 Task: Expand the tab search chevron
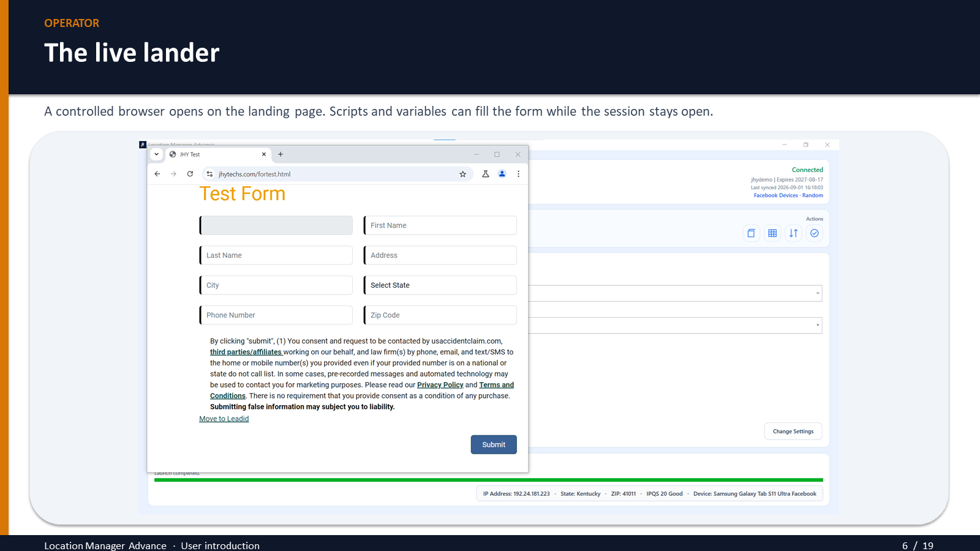pos(156,154)
